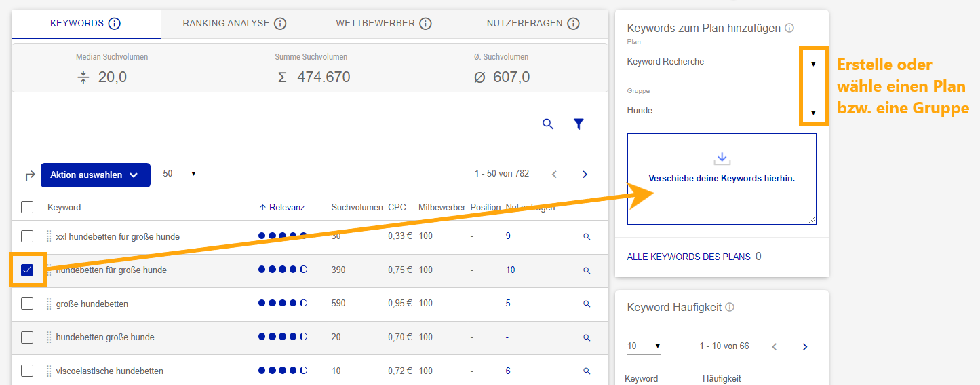Sort table by Suchvolumen column

click(357, 207)
